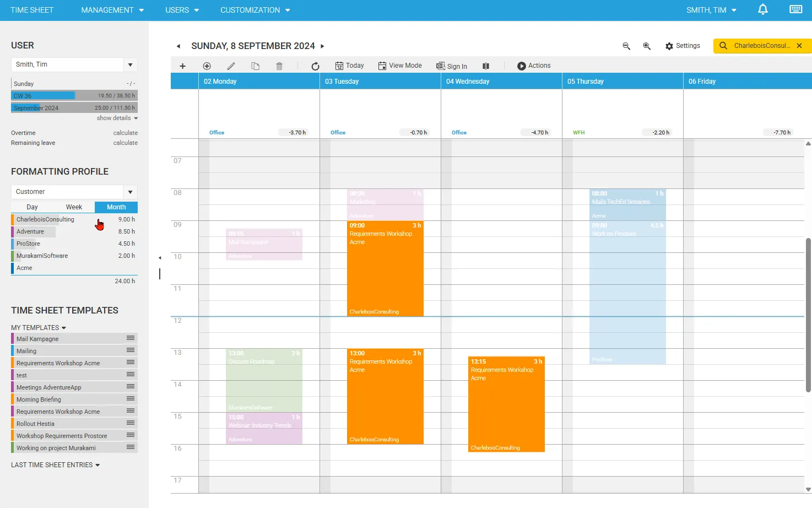Click calculate next to Overtime
Screen dimensions: 812x508
point(125,132)
